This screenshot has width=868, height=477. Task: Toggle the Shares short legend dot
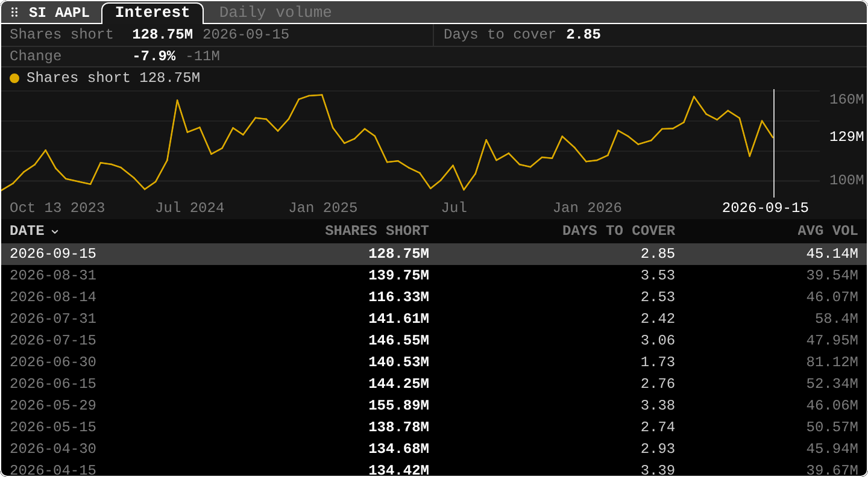[x=14, y=78]
